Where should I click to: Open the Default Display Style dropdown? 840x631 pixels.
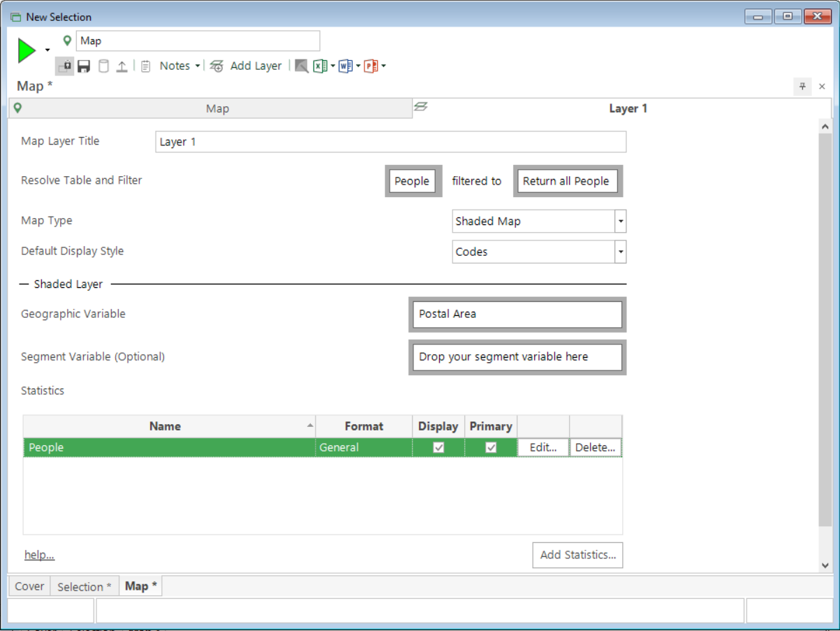620,252
